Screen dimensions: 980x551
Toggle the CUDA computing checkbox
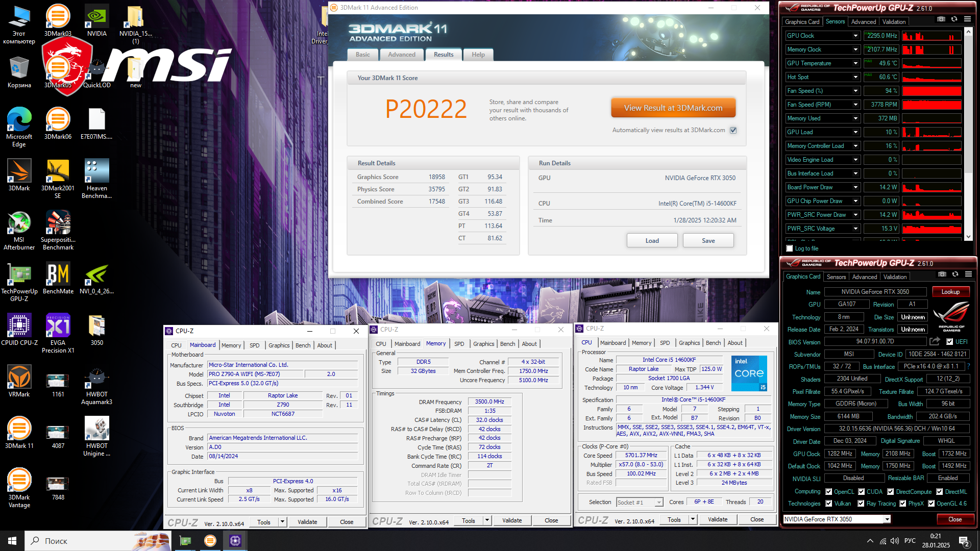click(861, 492)
